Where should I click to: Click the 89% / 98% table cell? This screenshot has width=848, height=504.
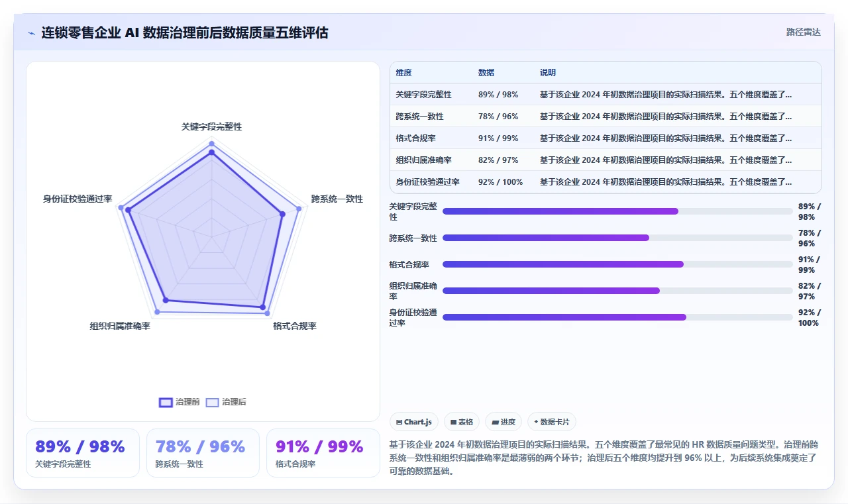pos(498,95)
